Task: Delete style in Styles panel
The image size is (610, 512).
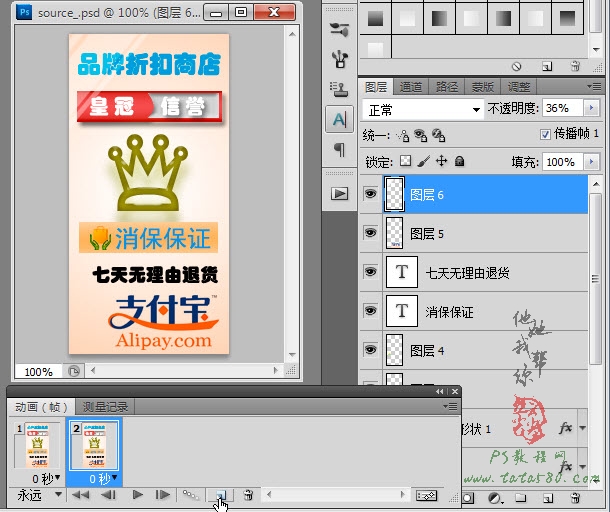Action: point(575,66)
